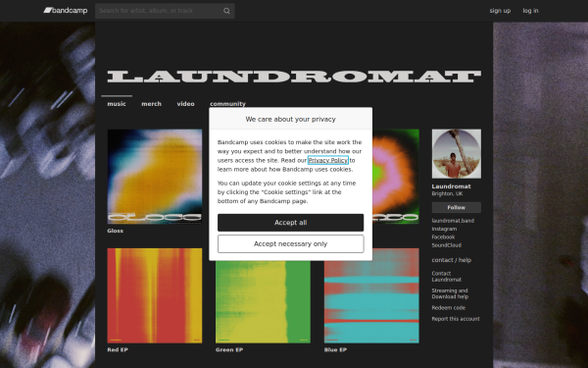
Task: Click the Redeem code link
Action: click(449, 308)
